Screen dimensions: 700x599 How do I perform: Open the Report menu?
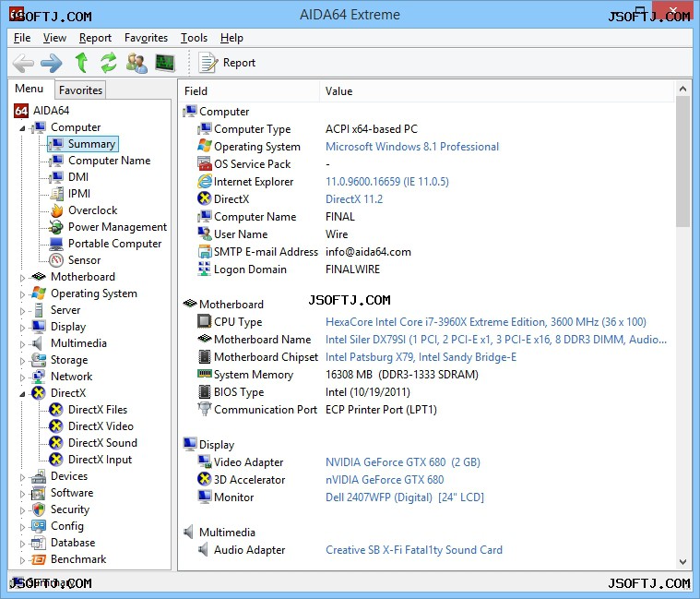coord(95,38)
